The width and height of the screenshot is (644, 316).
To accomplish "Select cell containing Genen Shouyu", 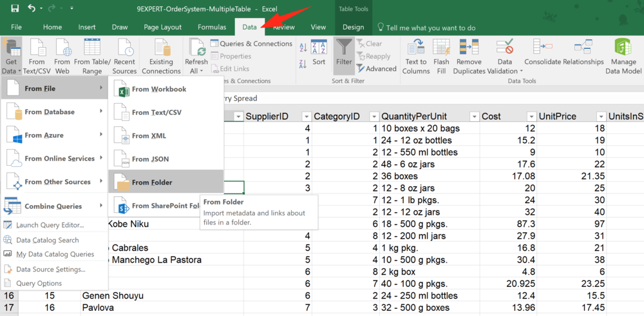I will [x=162, y=295].
